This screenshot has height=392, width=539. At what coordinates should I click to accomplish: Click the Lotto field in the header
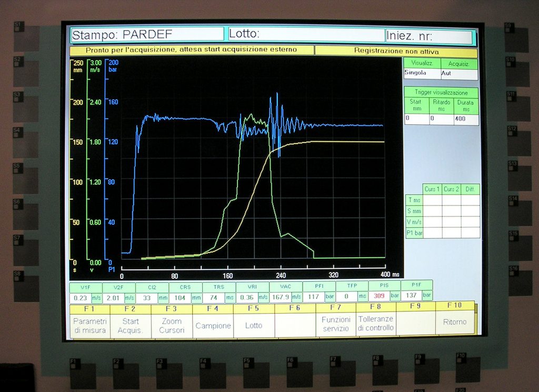click(305, 35)
